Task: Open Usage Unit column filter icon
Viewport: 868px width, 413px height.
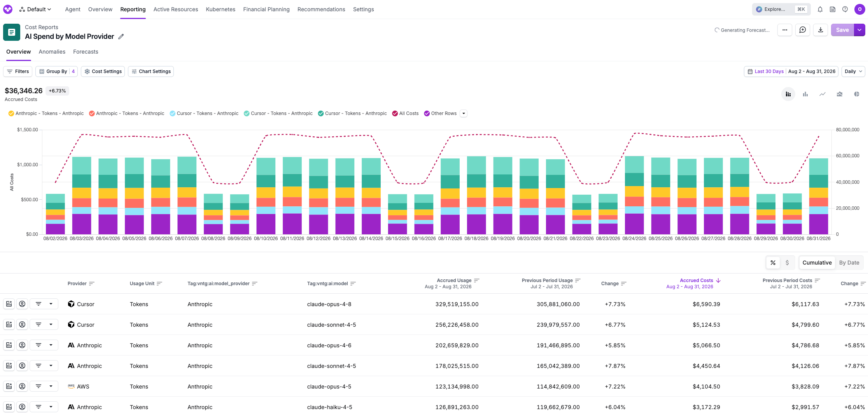Action: click(159, 284)
